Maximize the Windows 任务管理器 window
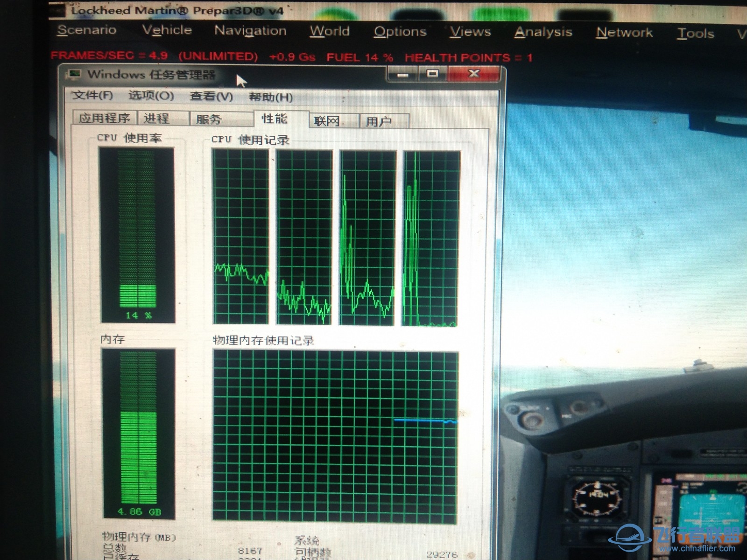This screenshot has width=747, height=560. pos(432,74)
